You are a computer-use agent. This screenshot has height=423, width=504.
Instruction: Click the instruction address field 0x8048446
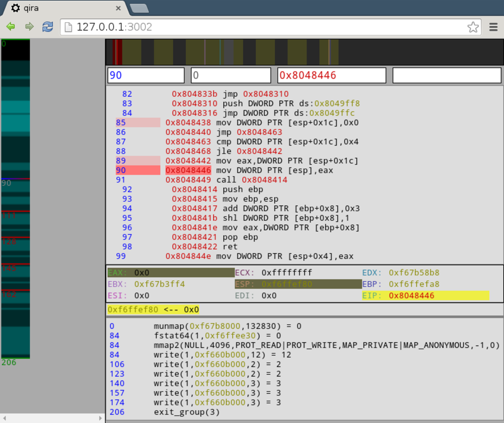[x=331, y=75]
